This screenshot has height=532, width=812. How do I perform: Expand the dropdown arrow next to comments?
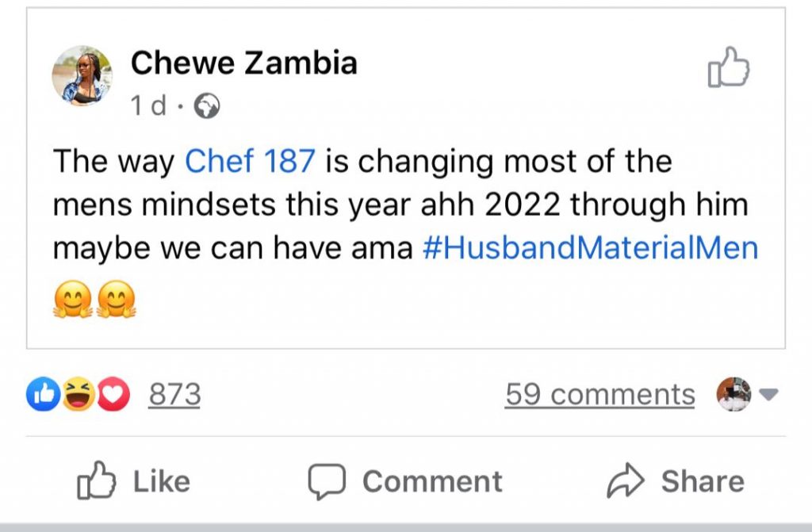pos(768,394)
